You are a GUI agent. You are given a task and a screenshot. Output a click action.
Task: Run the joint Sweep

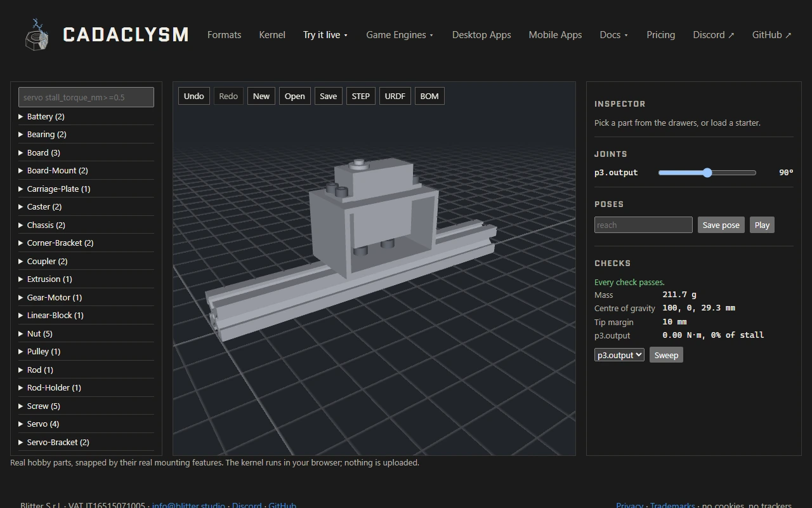(x=666, y=355)
